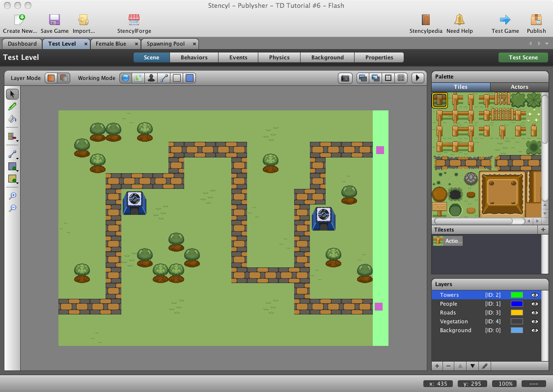Screen dimensions: 553x392
Task: Click the 100% zoom level field
Action: (505, 384)
